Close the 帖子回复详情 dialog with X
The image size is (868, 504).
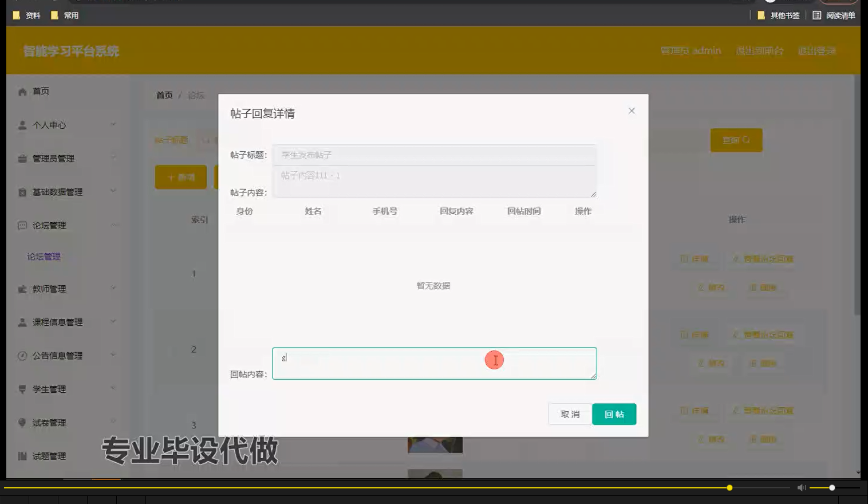coord(631,111)
